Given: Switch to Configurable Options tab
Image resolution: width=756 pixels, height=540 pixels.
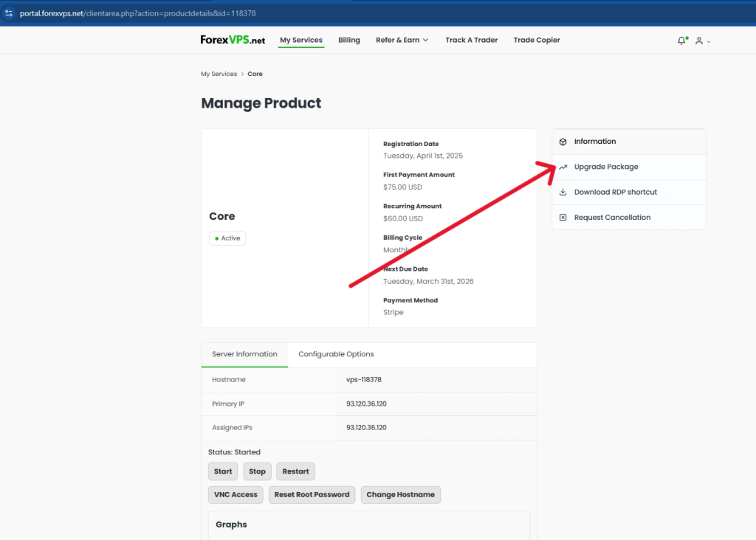Looking at the screenshot, I should (336, 354).
